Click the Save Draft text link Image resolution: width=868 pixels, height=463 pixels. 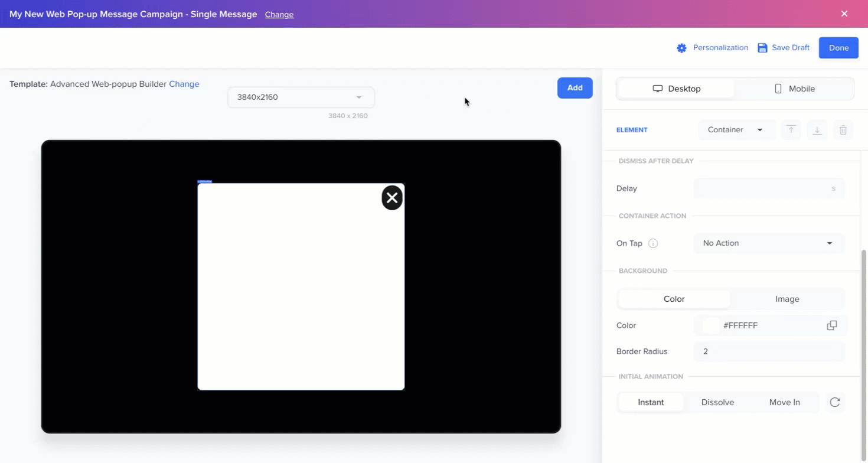791,48
